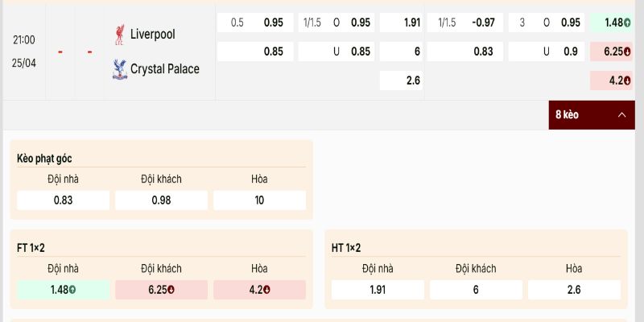Open the Liverpool team name link
Screen dimensions: 644x322
coord(152,35)
